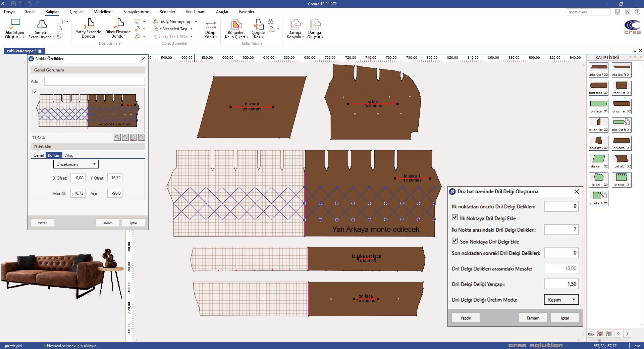The height and width of the screenshot is (349, 644).
Task: Activate the Çizgide Kes tool
Action: (x=258, y=24)
